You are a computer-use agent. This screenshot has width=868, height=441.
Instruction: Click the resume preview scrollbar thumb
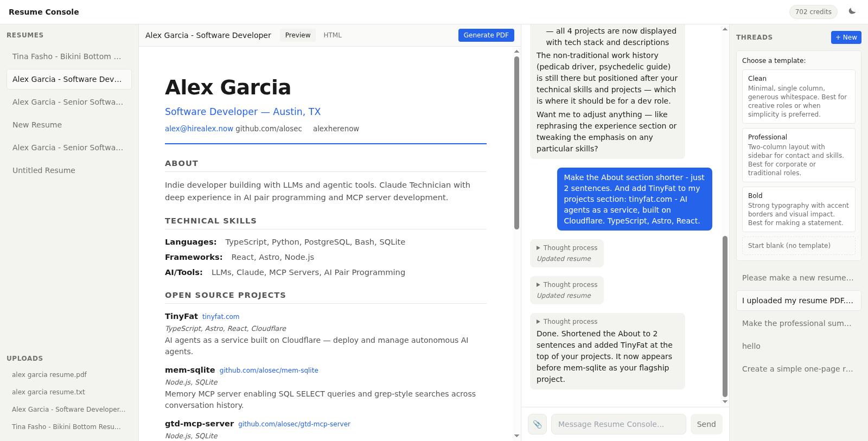(516, 143)
